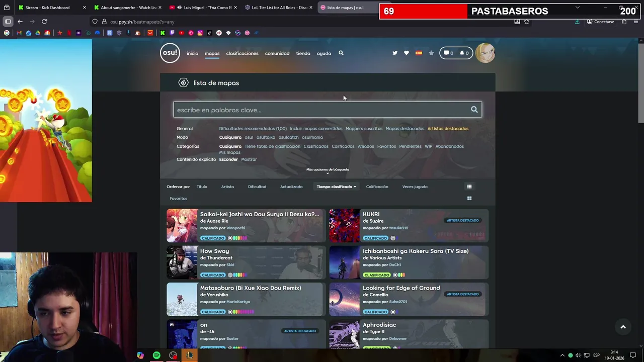The height and width of the screenshot is (362, 644).
Task: Toggle Artistas destacados filter
Action: click(x=448, y=129)
